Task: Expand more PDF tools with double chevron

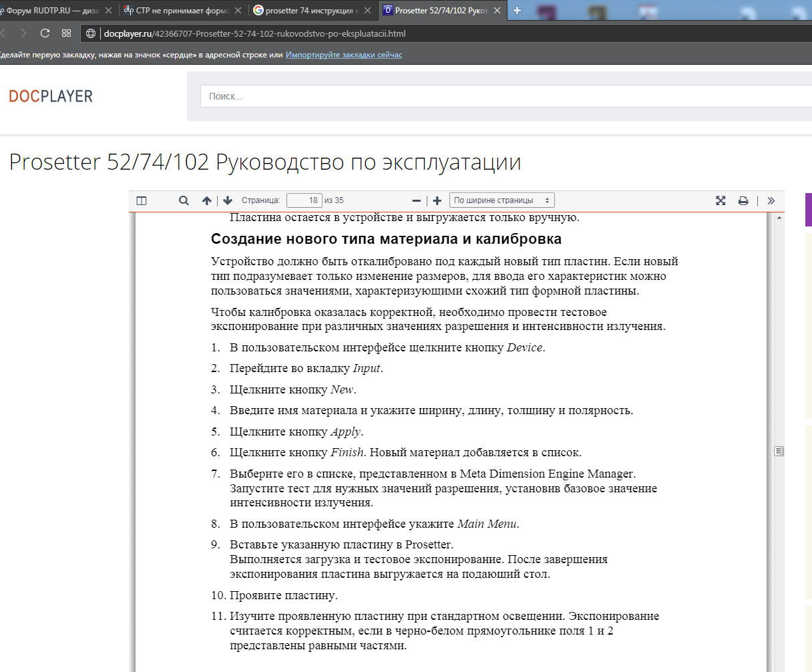Action: [771, 200]
